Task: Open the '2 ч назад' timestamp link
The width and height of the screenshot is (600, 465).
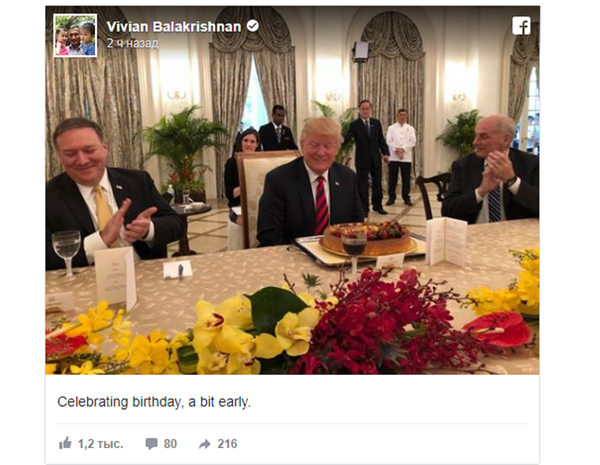Action: pyautogui.click(x=132, y=43)
